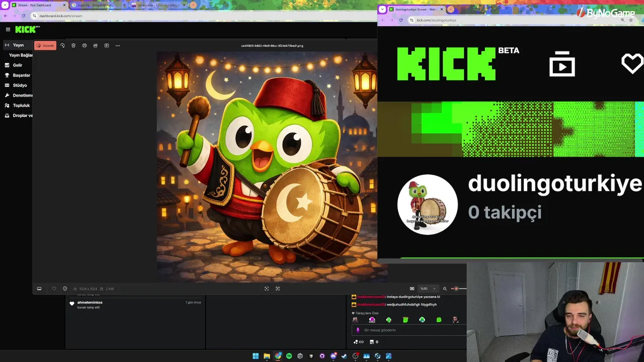Open Yayın Bağlantısı in the sidebar
This screenshot has width=644, height=362.
(21, 55)
